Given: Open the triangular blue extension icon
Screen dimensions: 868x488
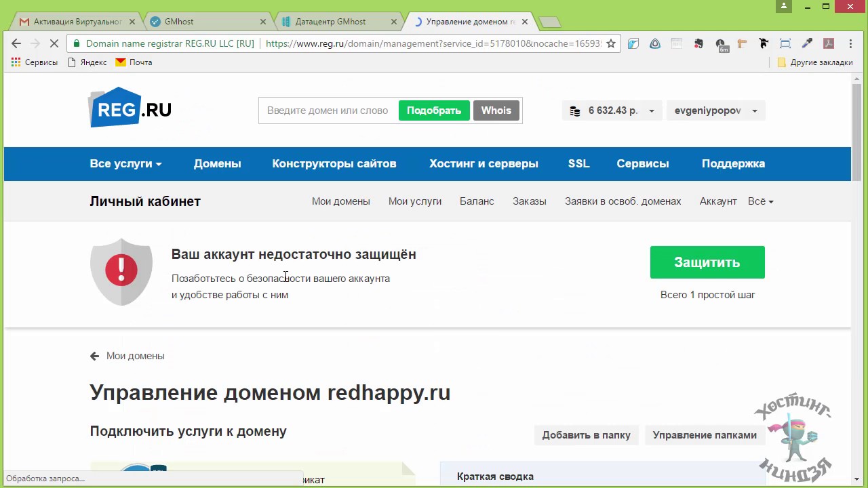Looking at the screenshot, I should (x=655, y=43).
